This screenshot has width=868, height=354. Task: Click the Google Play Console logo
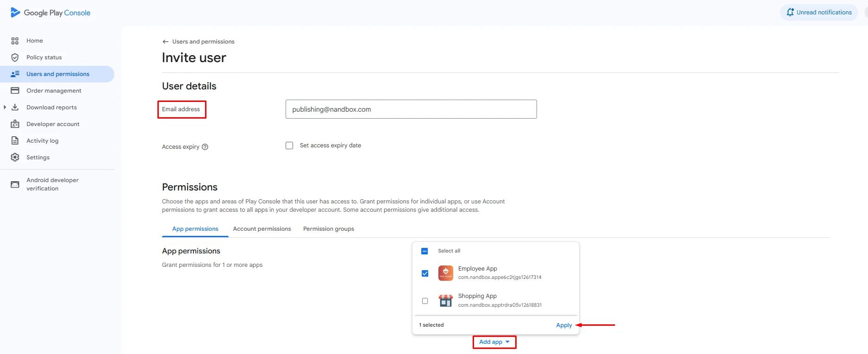50,13
